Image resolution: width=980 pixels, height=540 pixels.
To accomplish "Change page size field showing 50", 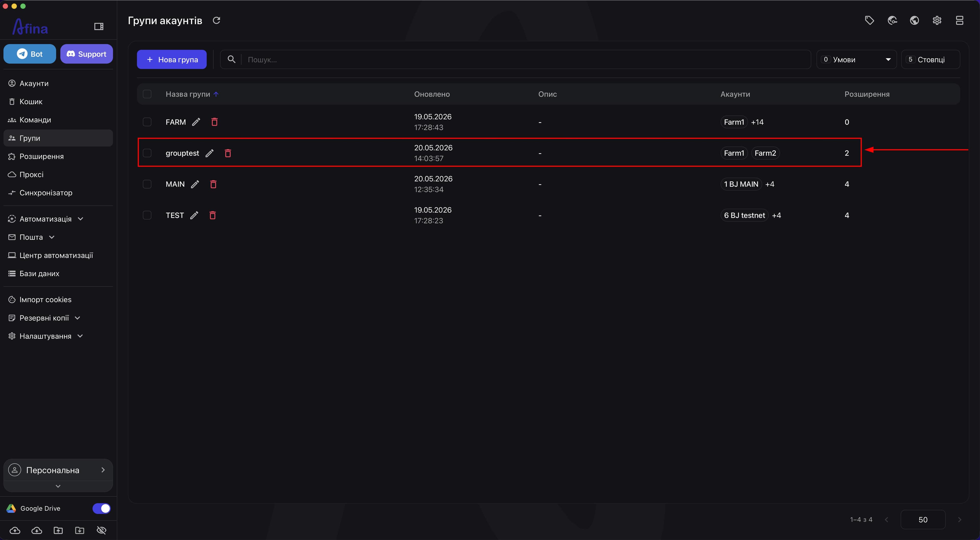I will coord(923,520).
